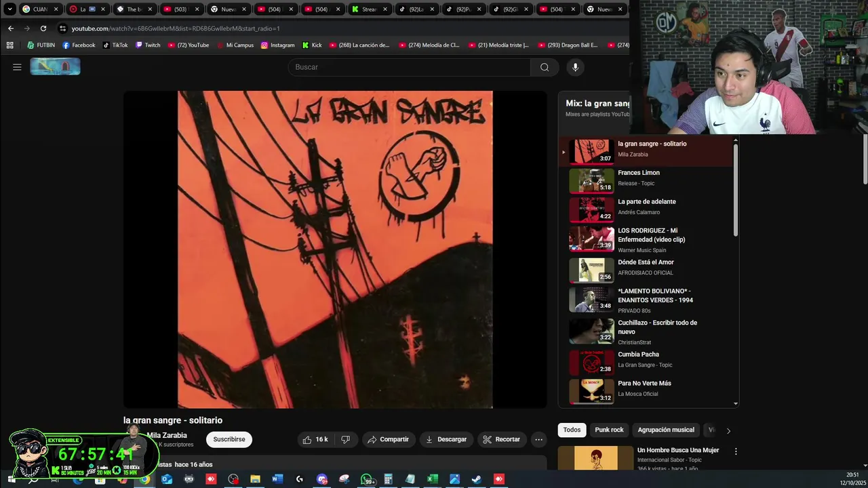
Task: Click the Suscribirse button
Action: click(x=229, y=439)
